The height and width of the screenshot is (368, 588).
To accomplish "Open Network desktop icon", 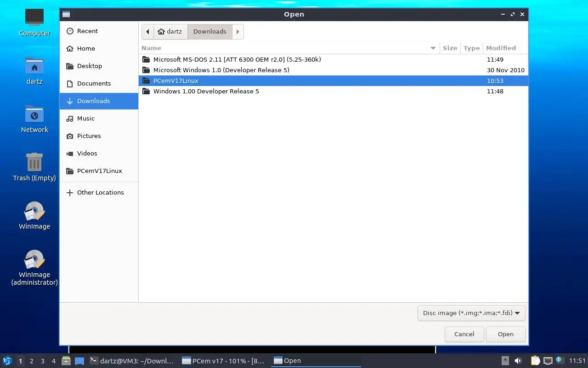I will click(34, 119).
